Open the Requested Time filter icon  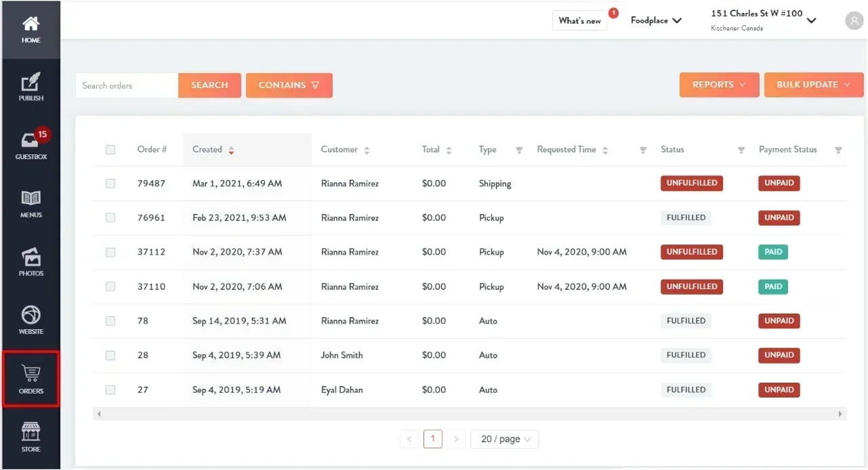tap(643, 150)
